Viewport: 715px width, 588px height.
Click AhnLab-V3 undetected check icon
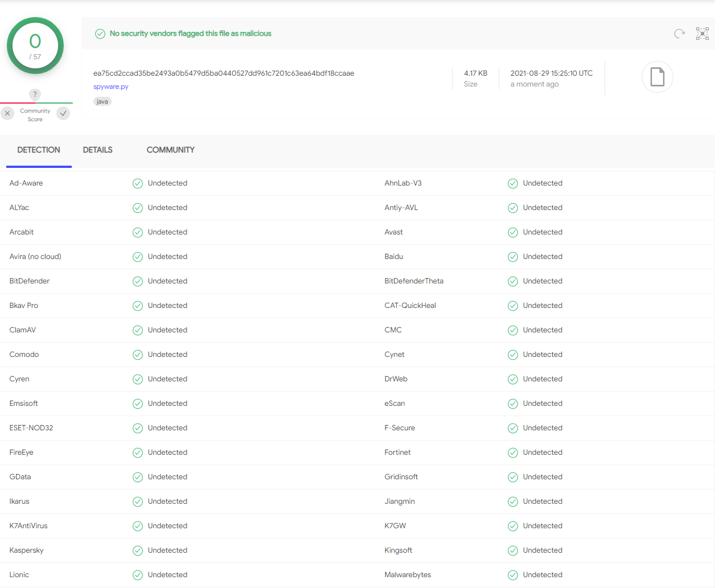(x=513, y=183)
